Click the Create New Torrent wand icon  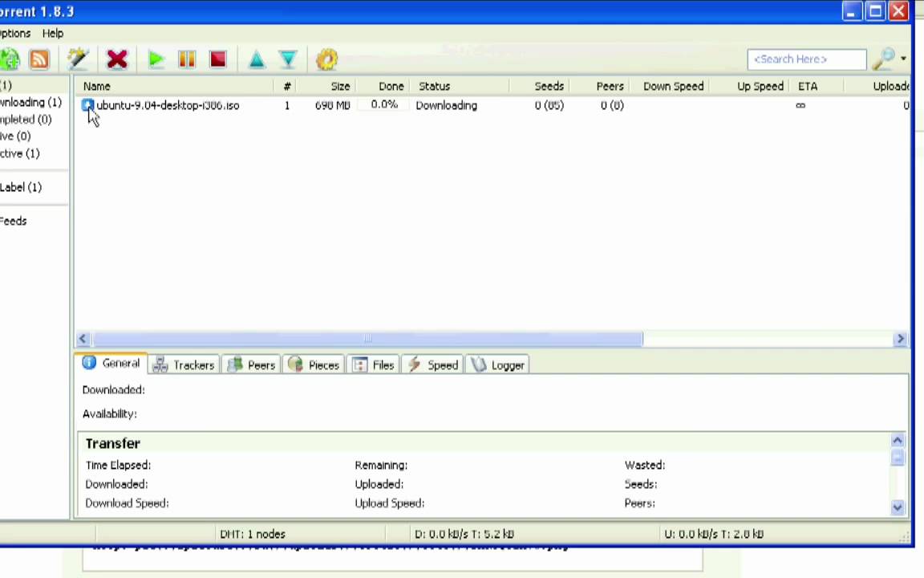point(78,59)
